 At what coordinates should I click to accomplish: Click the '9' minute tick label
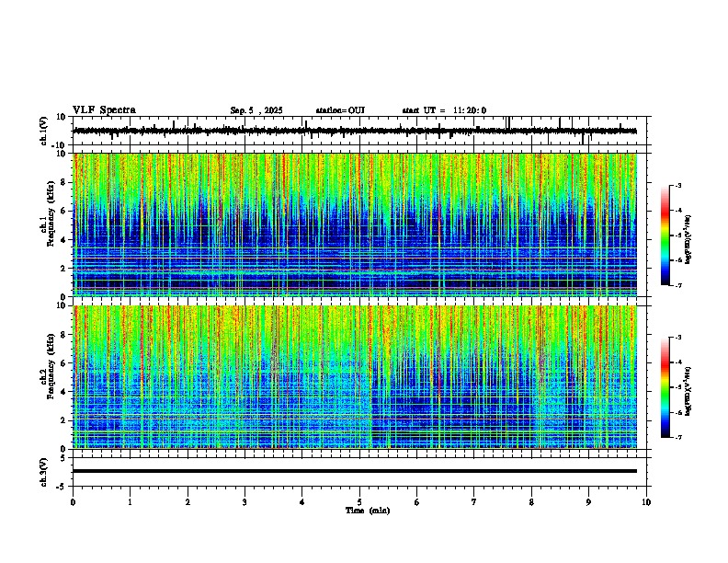588,502
